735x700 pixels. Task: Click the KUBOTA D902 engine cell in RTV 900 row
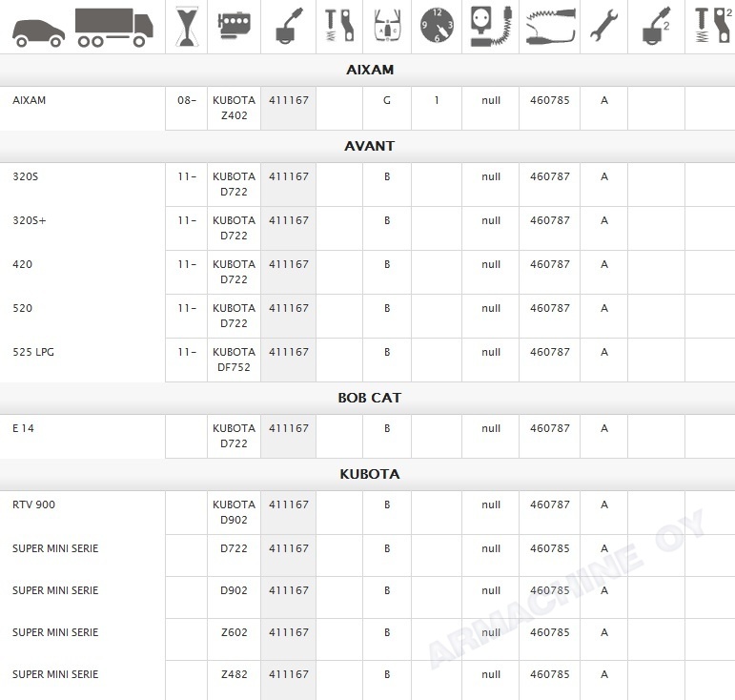click(234, 512)
